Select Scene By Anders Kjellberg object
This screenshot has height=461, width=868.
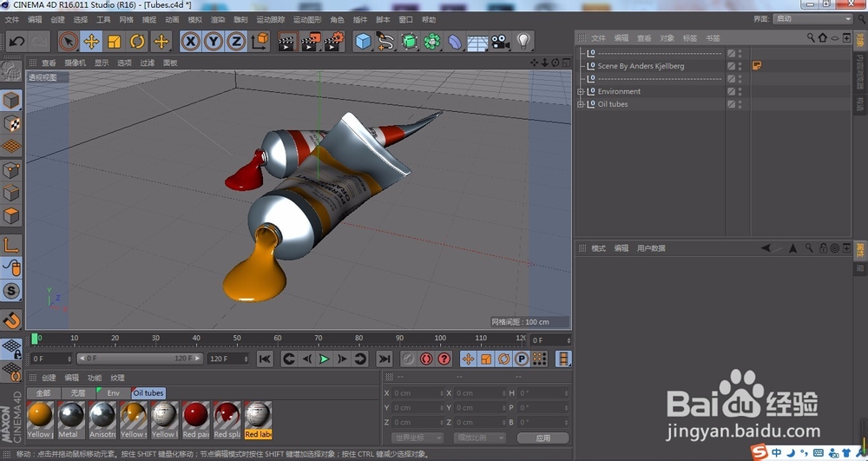pos(641,66)
